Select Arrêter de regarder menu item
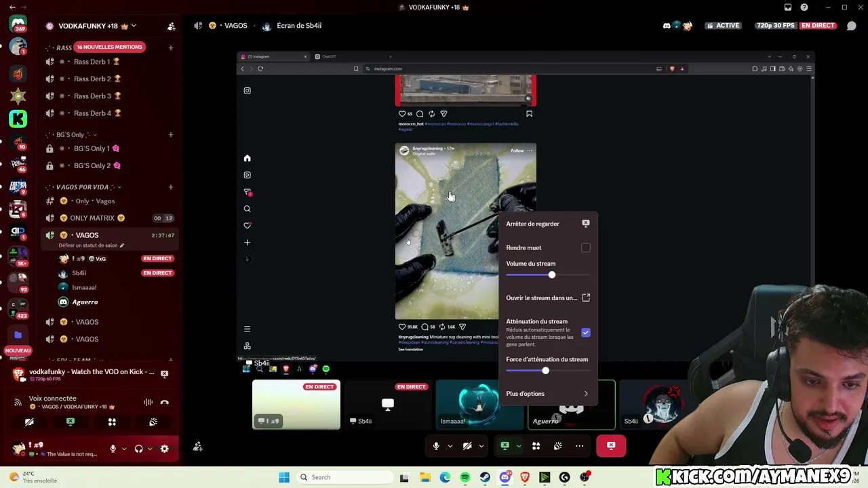This screenshot has width=868, height=488. 548,224
